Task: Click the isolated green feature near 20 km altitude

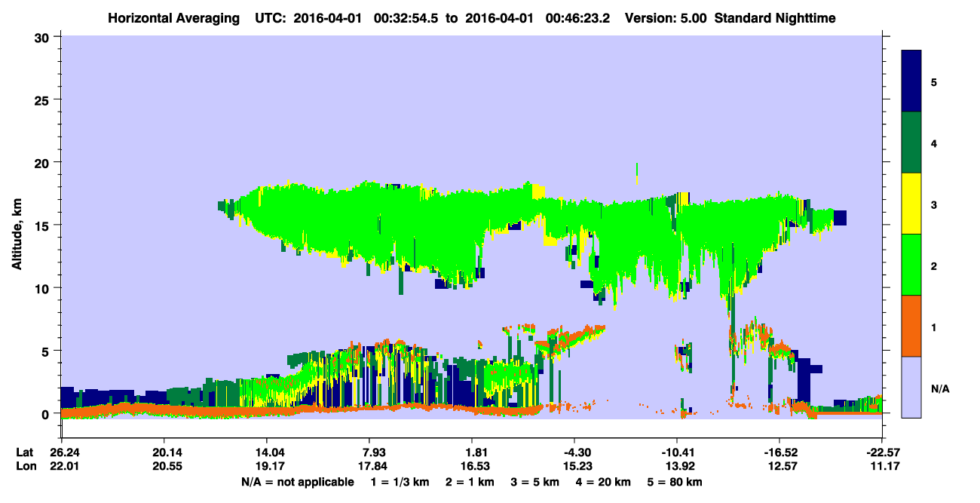Action: tap(637, 173)
